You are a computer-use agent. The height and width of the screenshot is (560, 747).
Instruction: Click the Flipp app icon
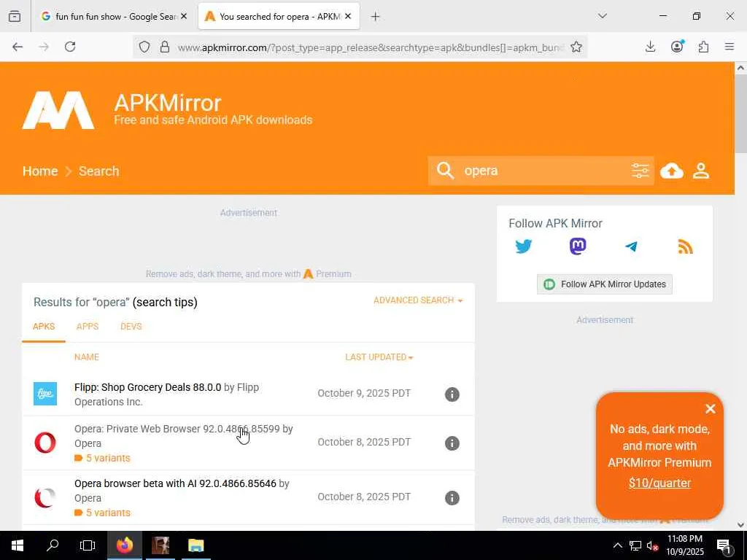[x=45, y=394]
